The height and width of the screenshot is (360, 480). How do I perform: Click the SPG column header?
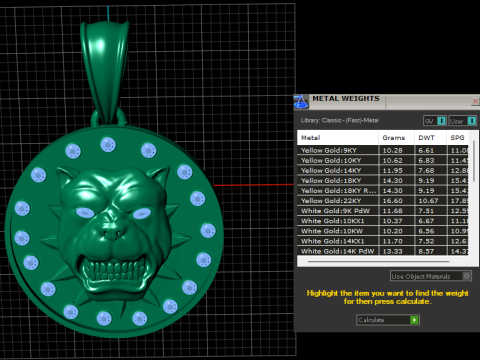pyautogui.click(x=458, y=137)
